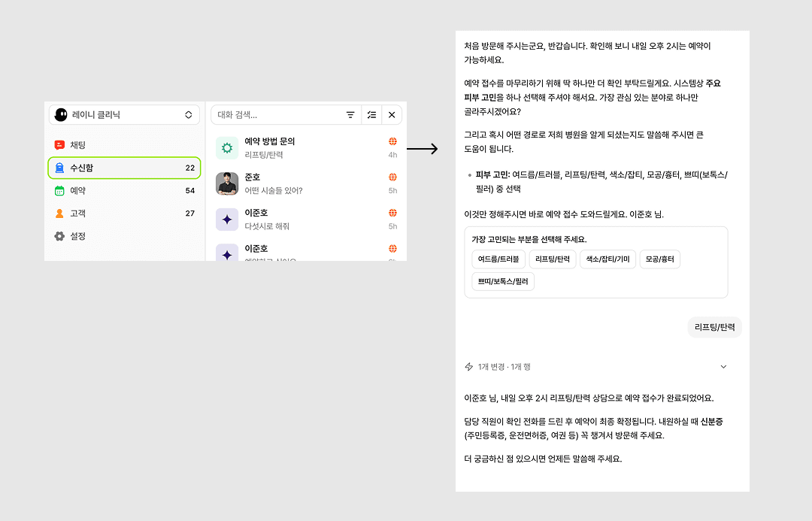The width and height of the screenshot is (812, 521).
Task: Close the search bar with X
Action: click(392, 115)
